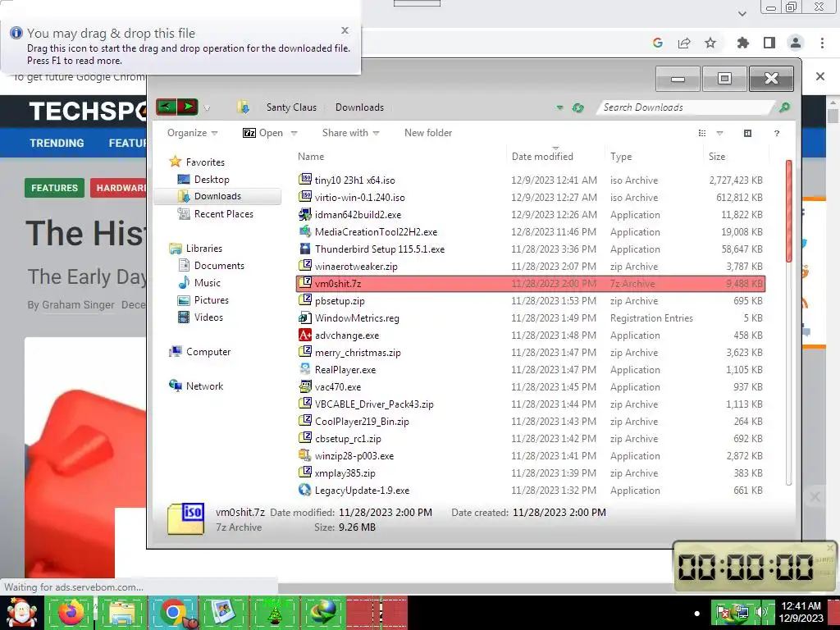The width and height of the screenshot is (840, 630).
Task: Select the winzip28-p003.exe file icon
Action: click(305, 455)
